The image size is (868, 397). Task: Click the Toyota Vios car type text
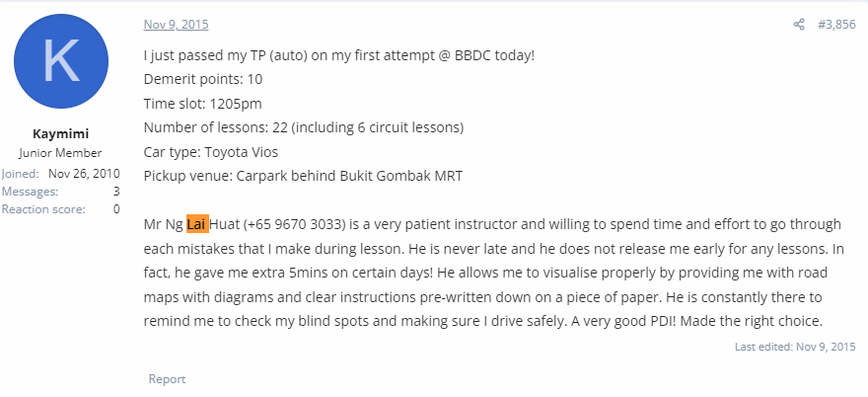tap(242, 152)
